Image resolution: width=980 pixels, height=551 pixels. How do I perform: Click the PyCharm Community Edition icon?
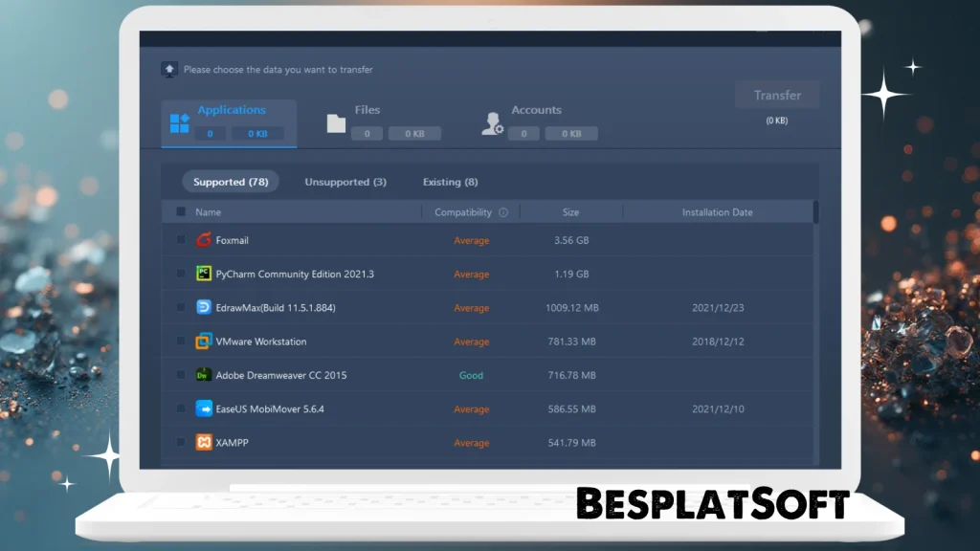tap(203, 274)
